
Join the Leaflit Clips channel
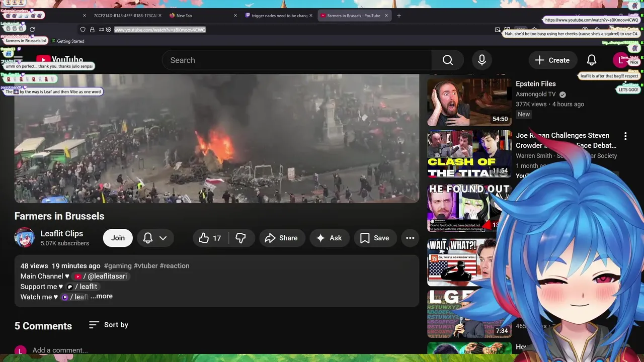(x=118, y=238)
